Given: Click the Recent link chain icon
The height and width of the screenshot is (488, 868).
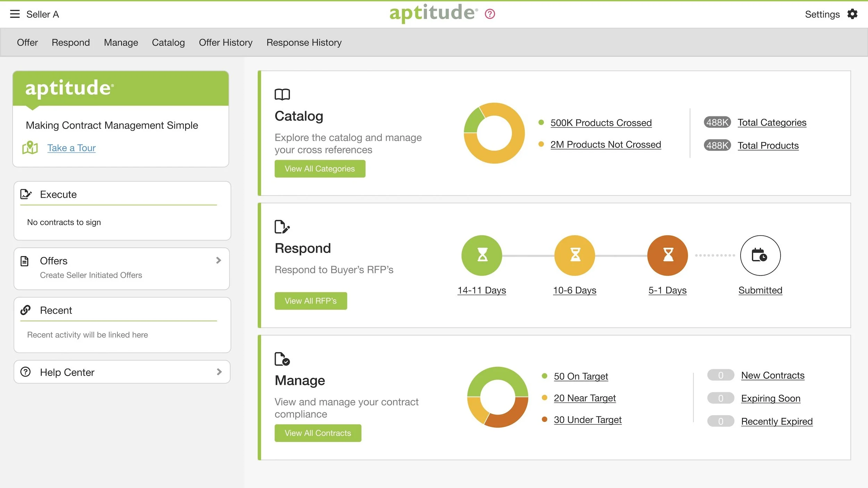Looking at the screenshot, I should coord(25,310).
